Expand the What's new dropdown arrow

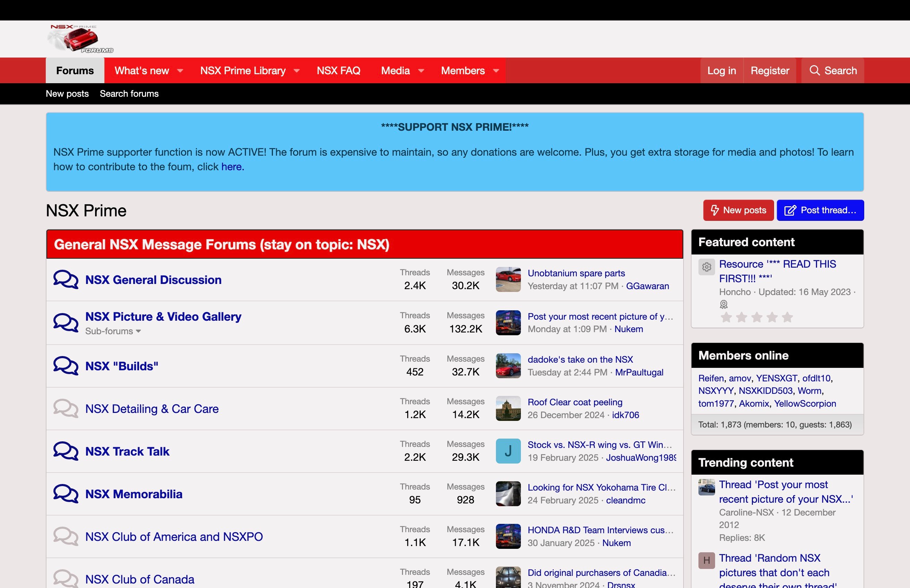pos(180,71)
